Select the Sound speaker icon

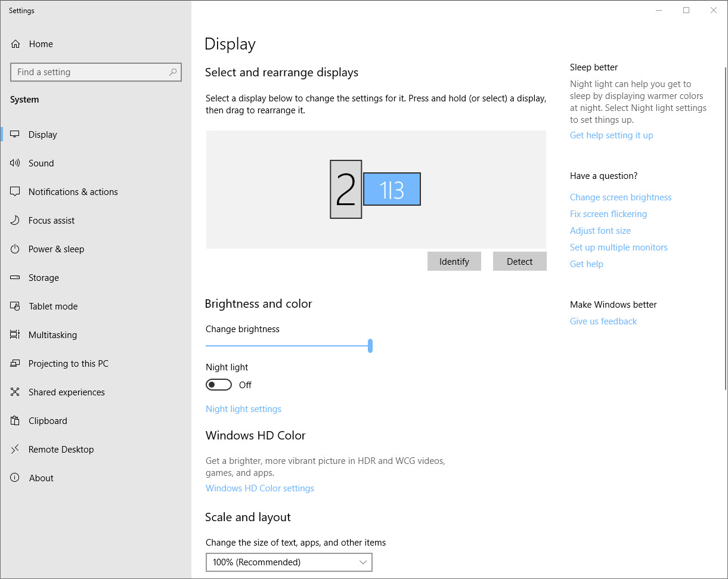click(x=16, y=163)
